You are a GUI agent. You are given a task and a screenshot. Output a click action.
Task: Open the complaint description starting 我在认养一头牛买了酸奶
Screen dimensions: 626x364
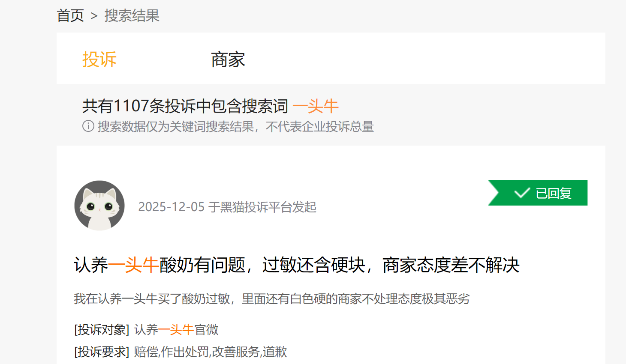pyautogui.click(x=272, y=298)
